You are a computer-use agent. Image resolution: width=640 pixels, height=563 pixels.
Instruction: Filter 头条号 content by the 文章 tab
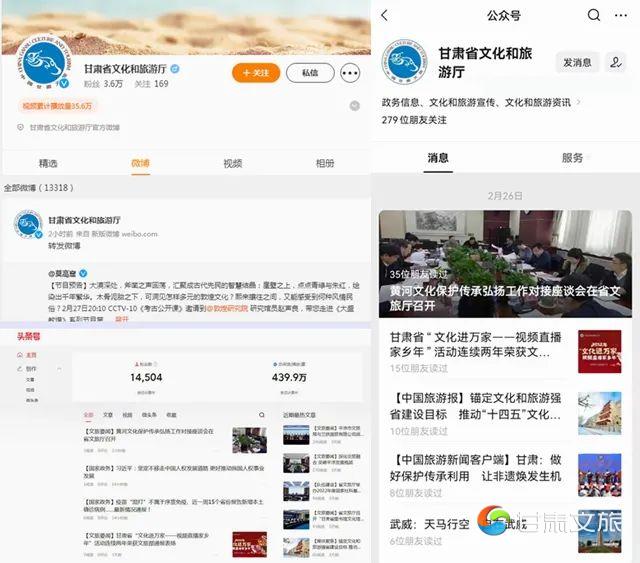pos(108,415)
